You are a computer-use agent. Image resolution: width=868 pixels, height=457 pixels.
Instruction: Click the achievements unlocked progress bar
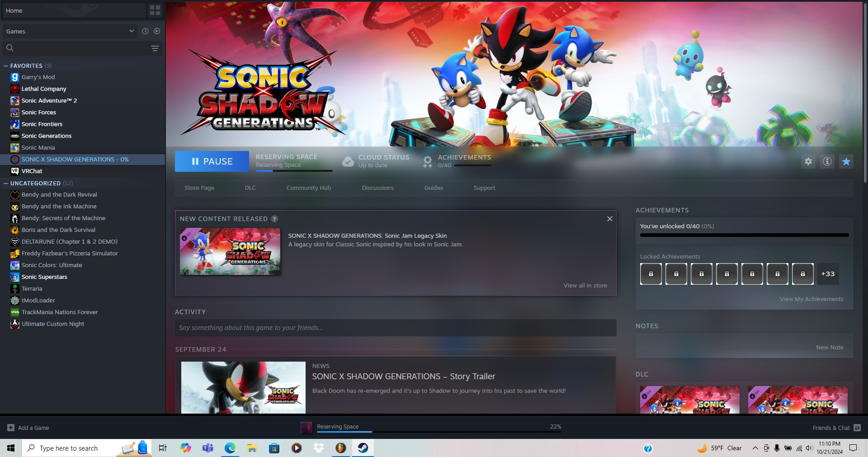(744, 235)
